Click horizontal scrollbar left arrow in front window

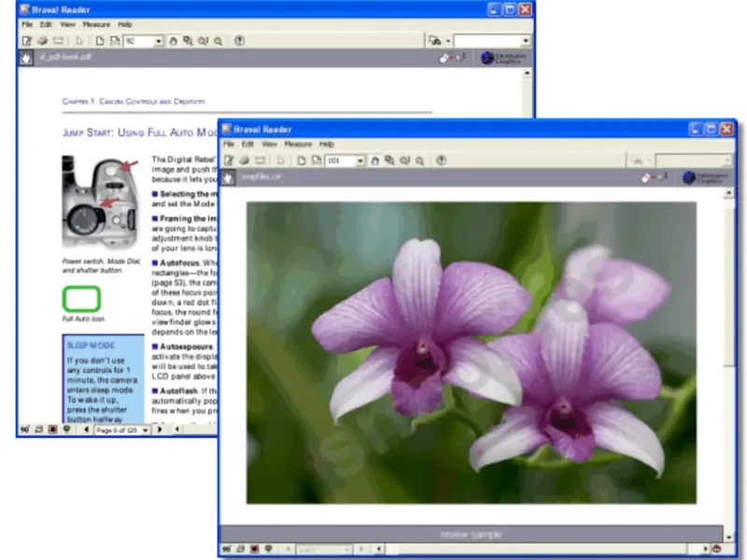pos(379,549)
